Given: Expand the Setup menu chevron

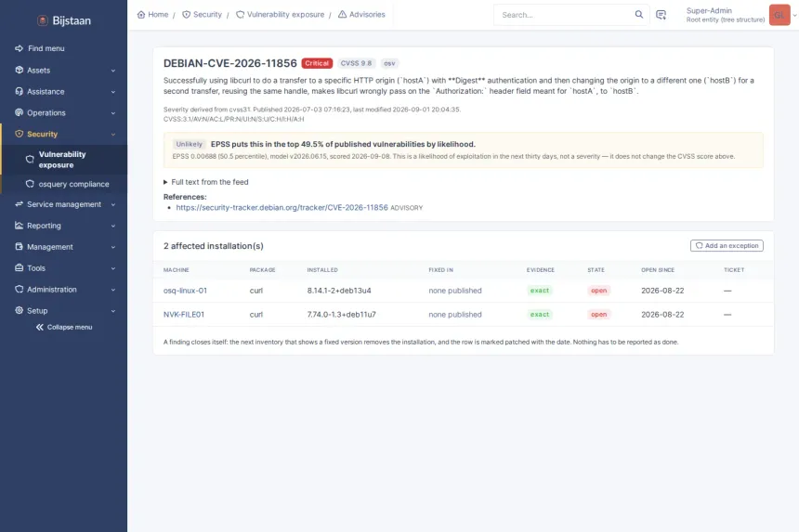Looking at the screenshot, I should 113,310.
